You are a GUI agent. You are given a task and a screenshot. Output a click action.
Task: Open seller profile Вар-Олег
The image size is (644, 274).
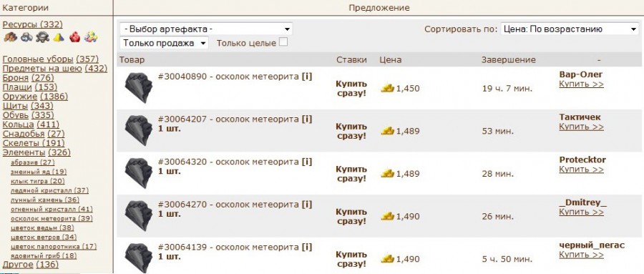point(581,74)
